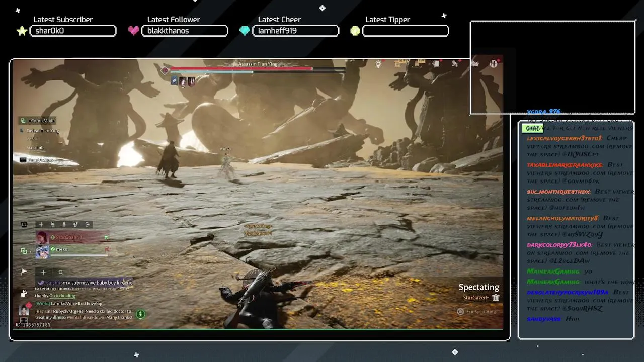Open the Stage Info link
Viewport: 644px width, 362px height.
(x=36, y=148)
